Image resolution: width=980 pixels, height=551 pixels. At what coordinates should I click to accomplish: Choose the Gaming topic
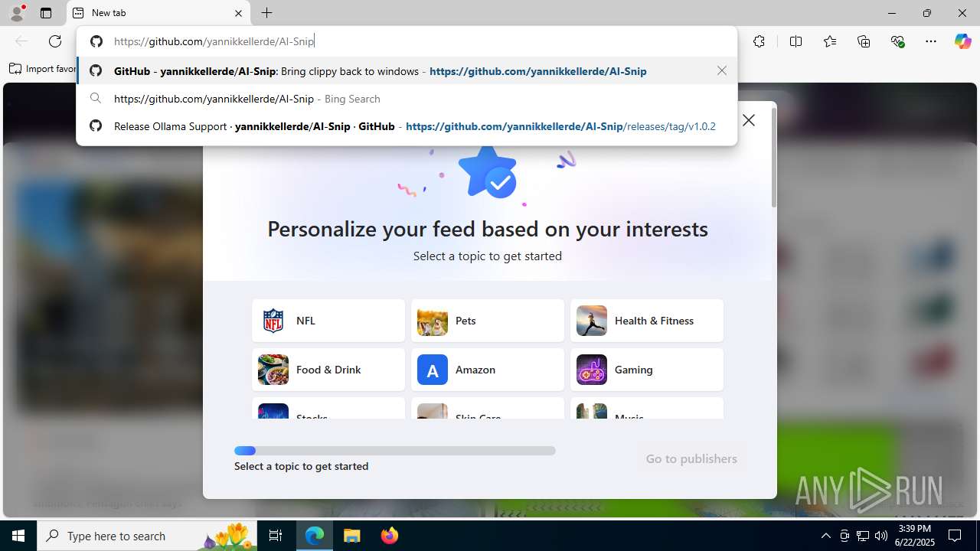(647, 370)
